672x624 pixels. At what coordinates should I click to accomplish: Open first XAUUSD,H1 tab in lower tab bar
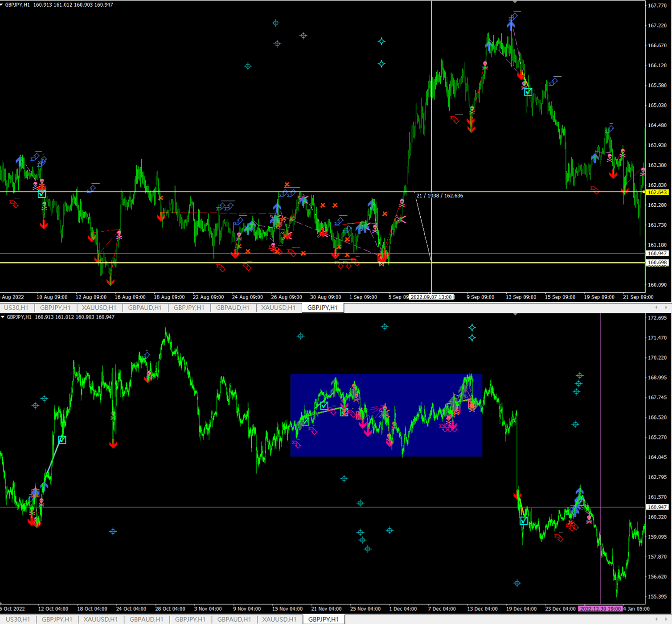click(x=100, y=619)
